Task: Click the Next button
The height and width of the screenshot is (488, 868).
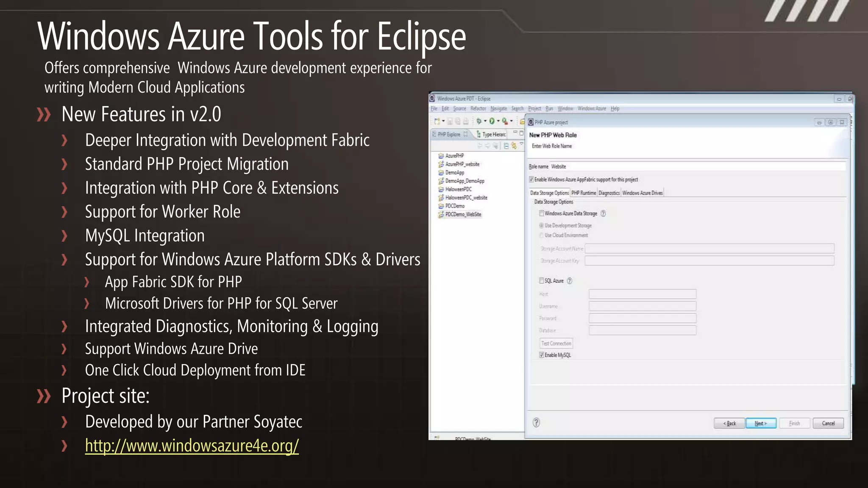Action: pos(761,423)
